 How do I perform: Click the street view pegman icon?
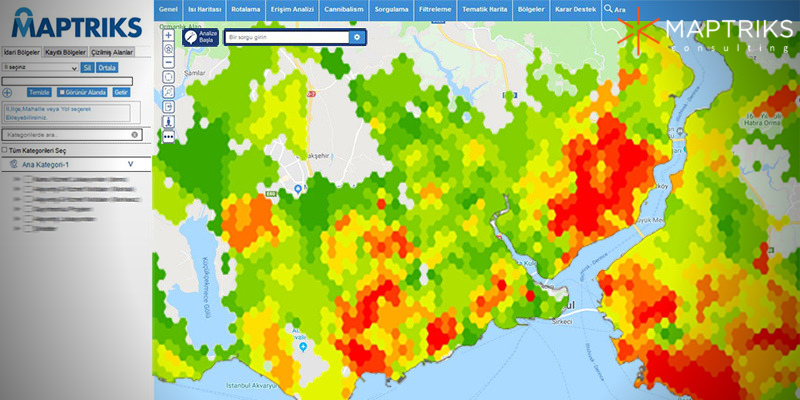pos(168,121)
